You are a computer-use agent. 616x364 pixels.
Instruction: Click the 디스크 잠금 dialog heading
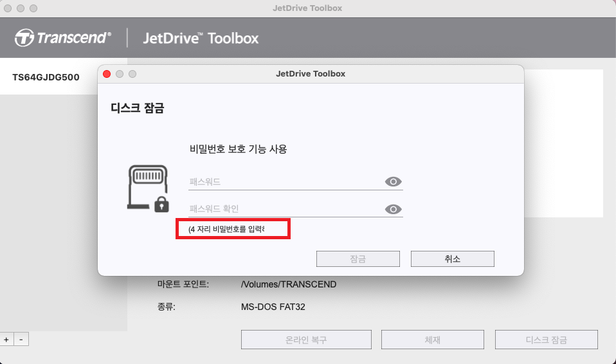click(137, 107)
